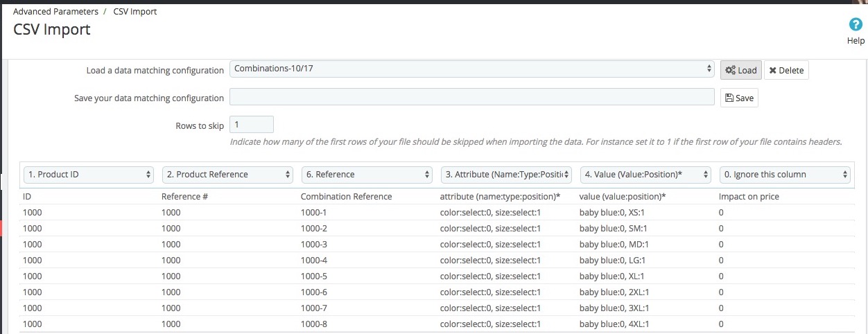Open the '2. Product Reference' column dropdown

click(x=227, y=175)
